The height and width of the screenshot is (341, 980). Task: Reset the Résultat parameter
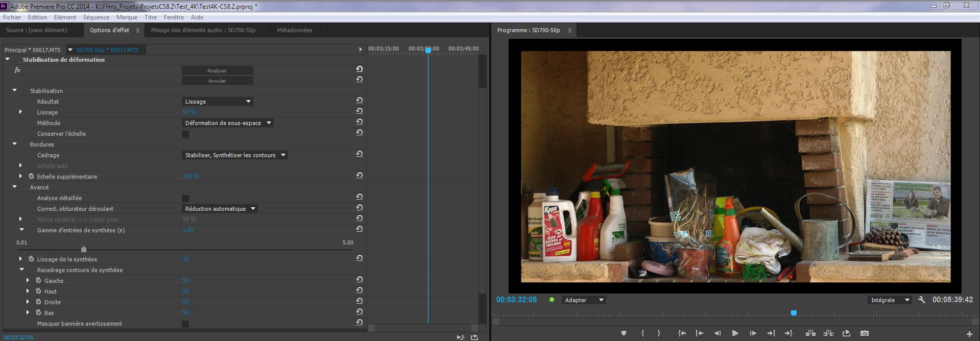point(360,101)
